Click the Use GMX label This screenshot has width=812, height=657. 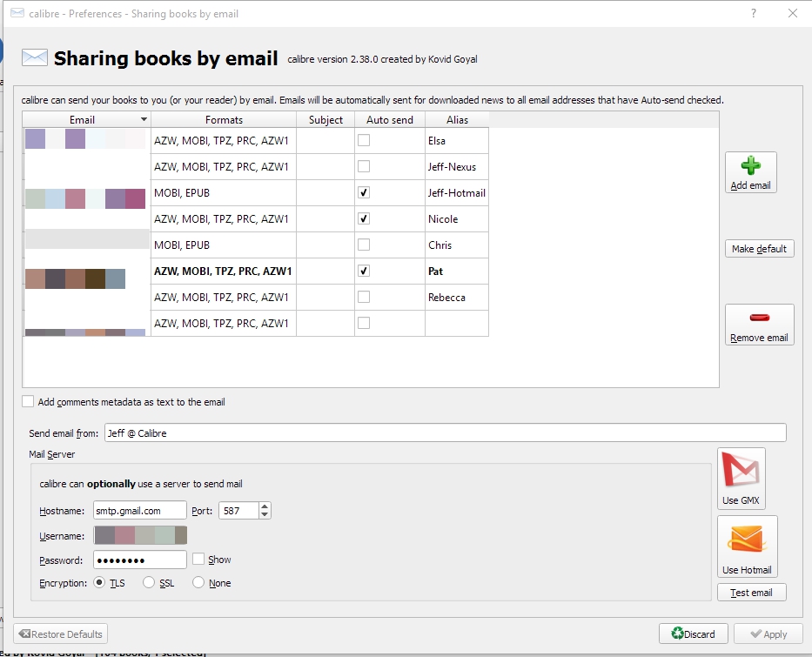[741, 500]
